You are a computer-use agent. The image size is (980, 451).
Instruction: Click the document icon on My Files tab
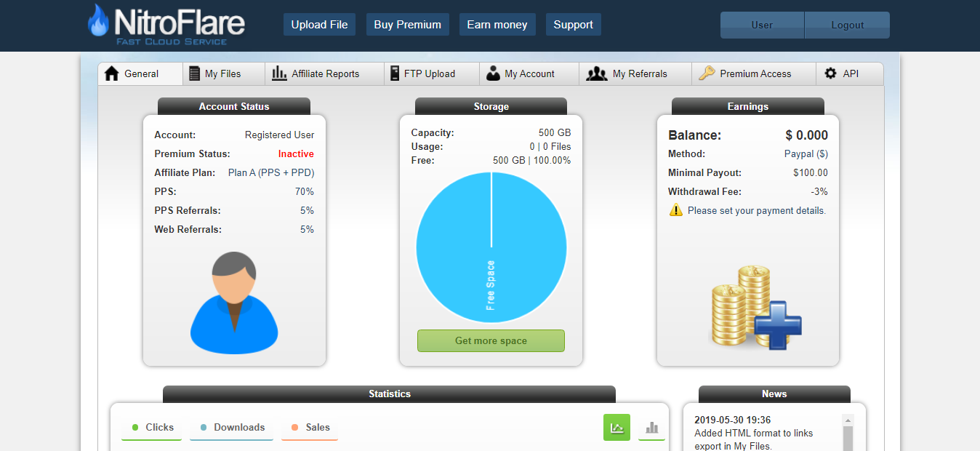[194, 73]
